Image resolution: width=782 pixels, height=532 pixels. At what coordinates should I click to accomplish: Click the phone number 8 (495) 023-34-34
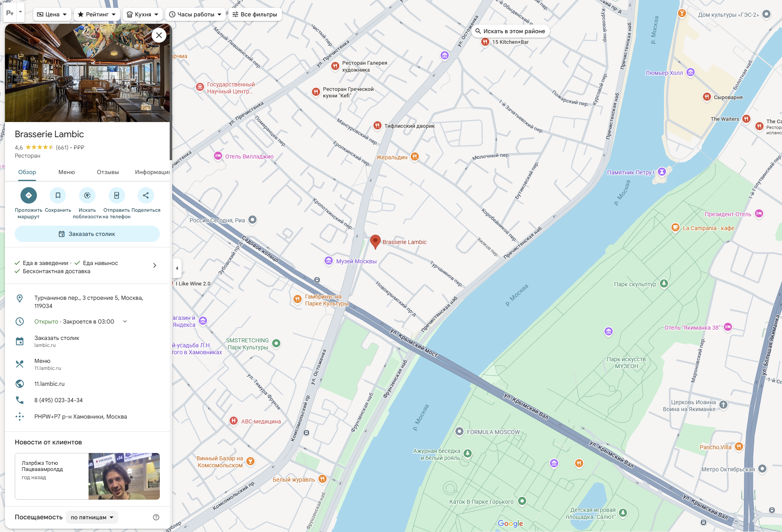[x=87, y=400]
